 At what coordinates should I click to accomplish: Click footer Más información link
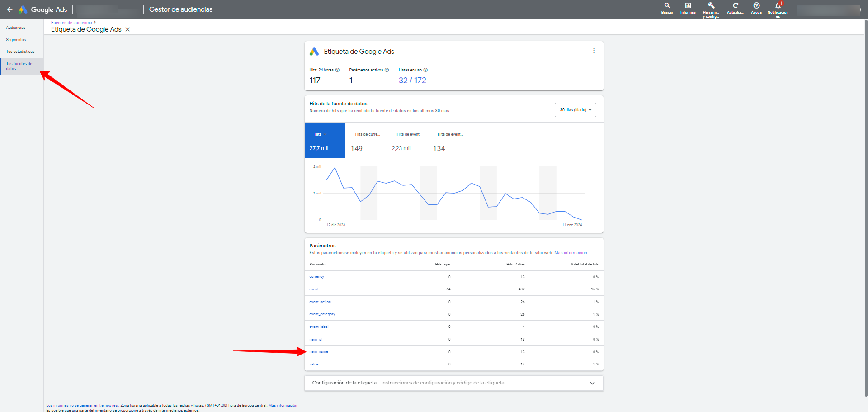pos(283,405)
